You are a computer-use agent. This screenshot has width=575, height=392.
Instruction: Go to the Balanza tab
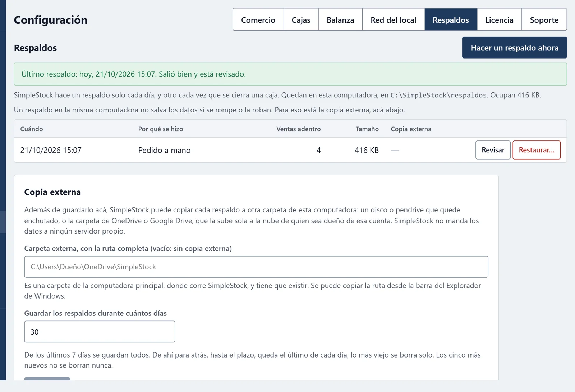pyautogui.click(x=340, y=20)
